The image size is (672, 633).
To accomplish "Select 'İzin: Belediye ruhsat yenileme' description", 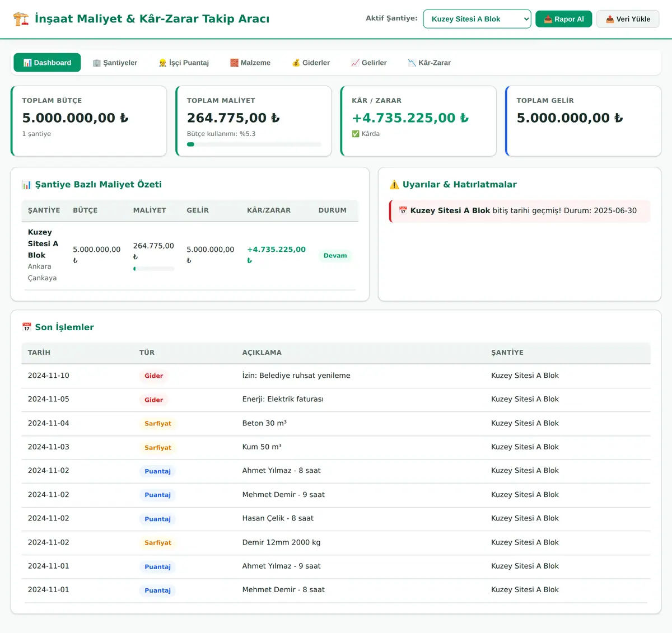I will coord(296,376).
